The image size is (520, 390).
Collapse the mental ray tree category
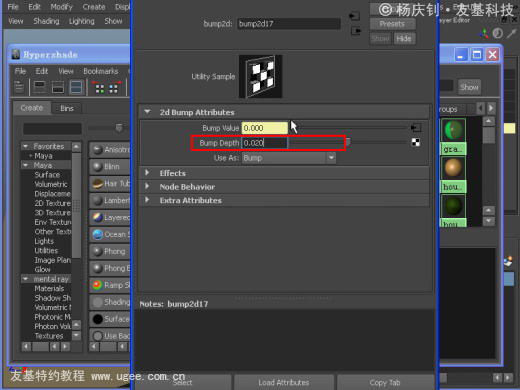point(25,279)
